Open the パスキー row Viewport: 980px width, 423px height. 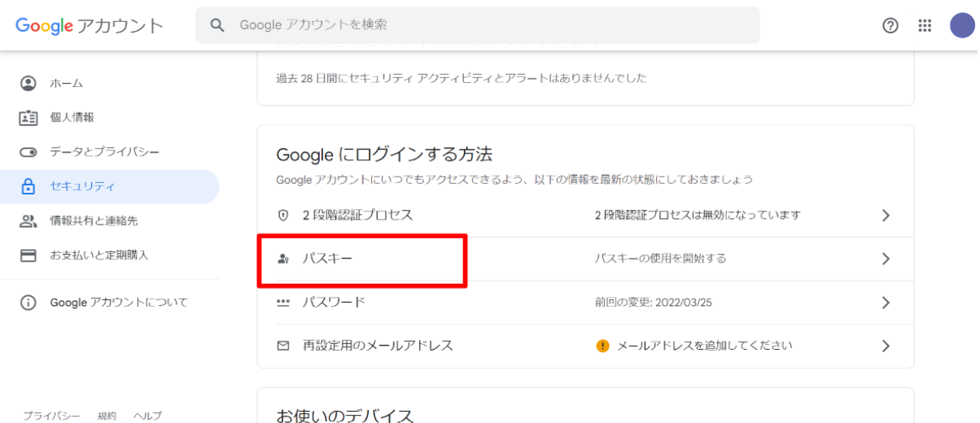click(x=585, y=259)
